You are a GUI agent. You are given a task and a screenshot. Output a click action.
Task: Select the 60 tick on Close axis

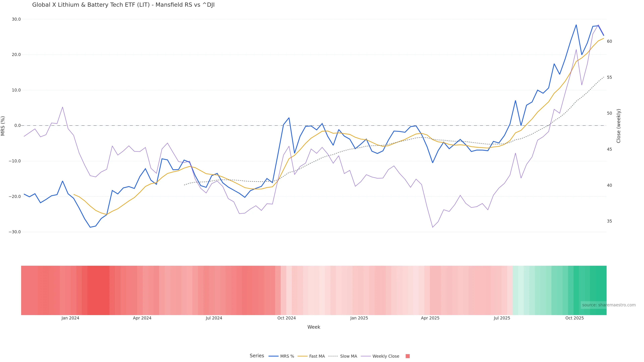coord(609,41)
